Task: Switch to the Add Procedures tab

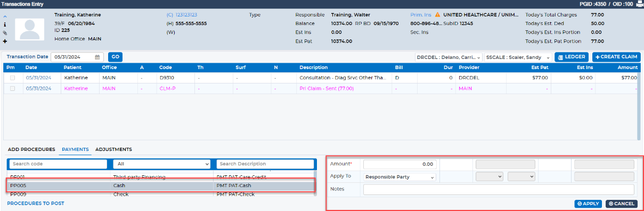Action: (31, 149)
